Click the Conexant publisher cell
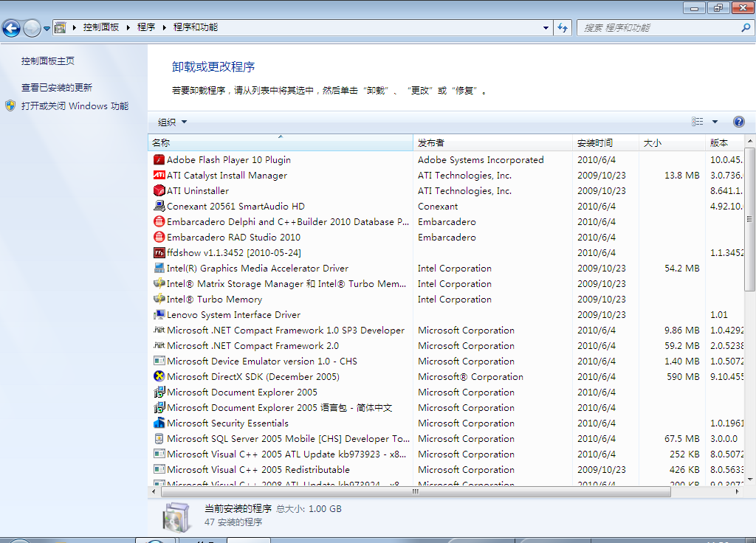This screenshot has height=543, width=756. (438, 206)
